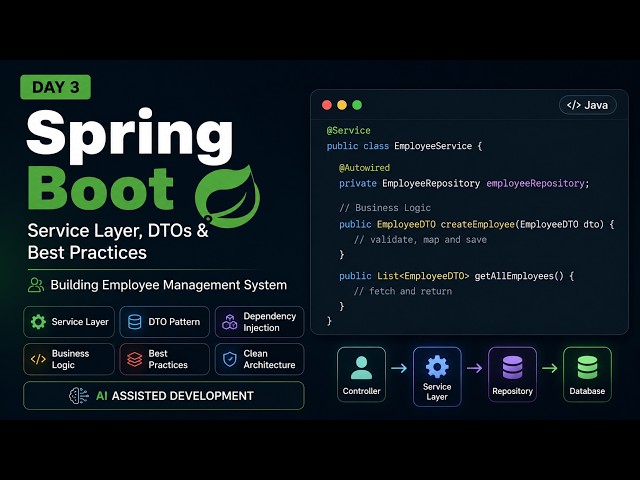The image size is (640, 480).
Task: Click the database icon in DTO Pattern chip
Action: tap(135, 322)
